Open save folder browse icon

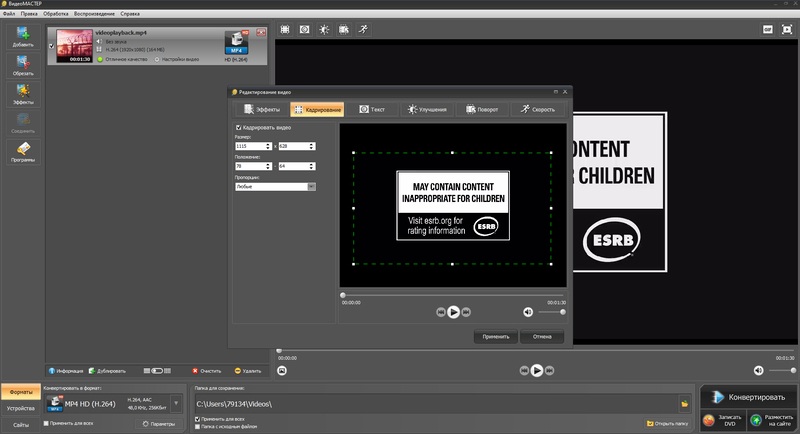pos(685,404)
